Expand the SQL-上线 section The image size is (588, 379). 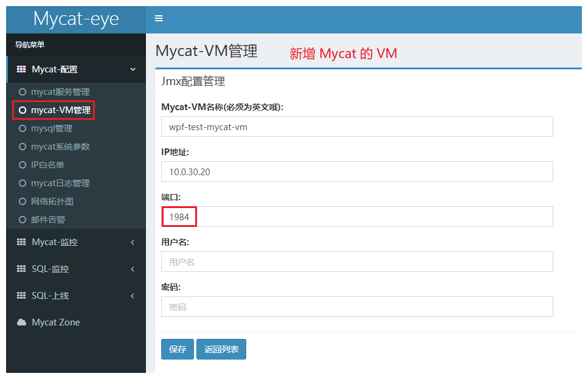pyautogui.click(x=73, y=295)
